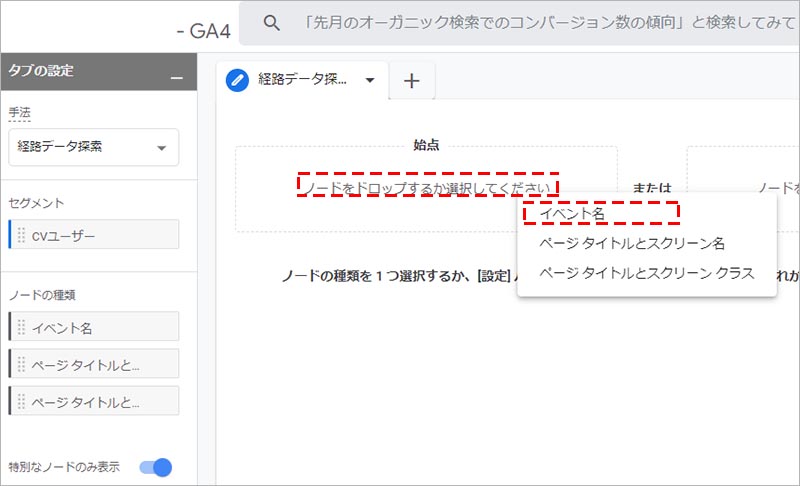Click the 始点 node drop zone
Image resolution: width=800 pixels, height=486 pixels.
pos(427,187)
